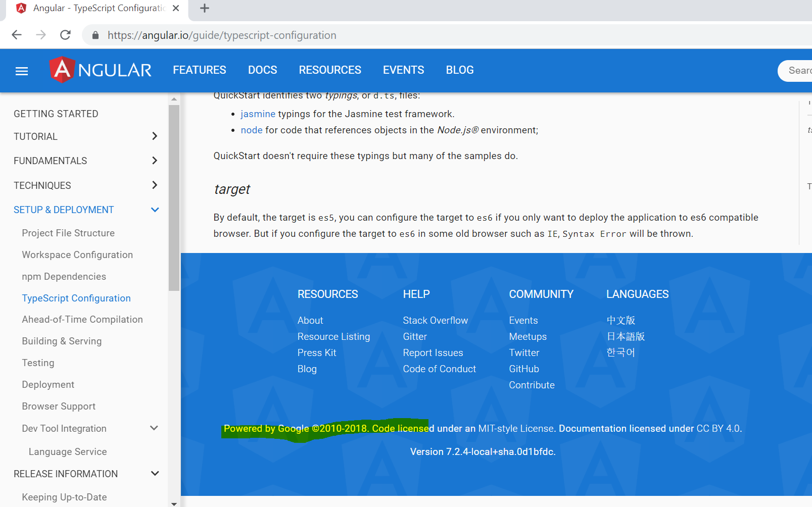
Task: Collapse the SETUP & DEPLOYMENT section chevron
Action: pos(155,210)
